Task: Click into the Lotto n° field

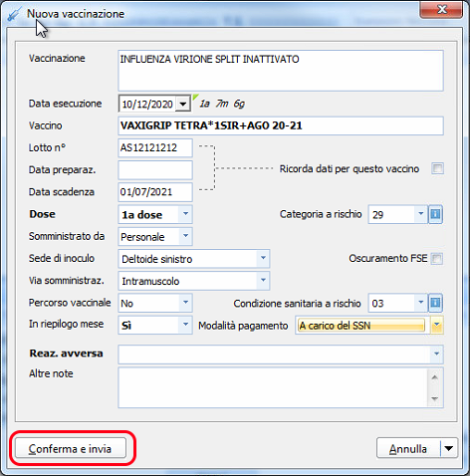Action: (155, 147)
